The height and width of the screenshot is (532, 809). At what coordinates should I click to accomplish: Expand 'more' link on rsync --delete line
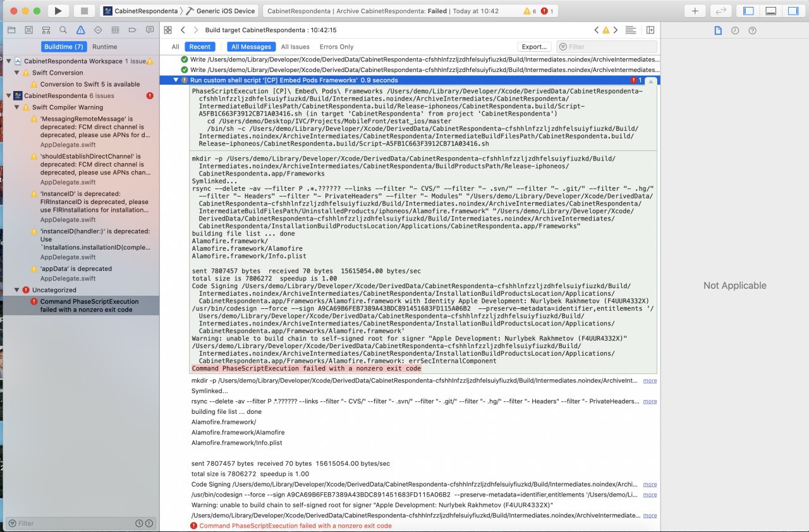tap(650, 401)
